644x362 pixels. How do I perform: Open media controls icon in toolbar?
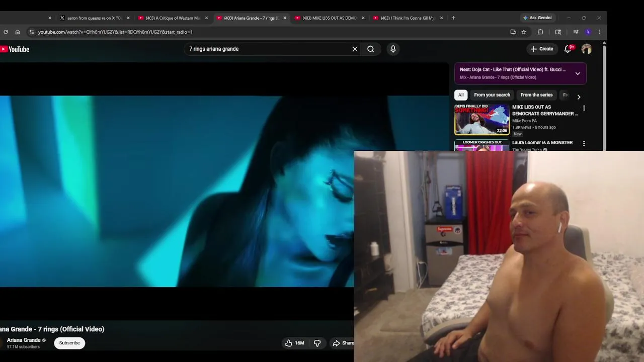point(576,32)
